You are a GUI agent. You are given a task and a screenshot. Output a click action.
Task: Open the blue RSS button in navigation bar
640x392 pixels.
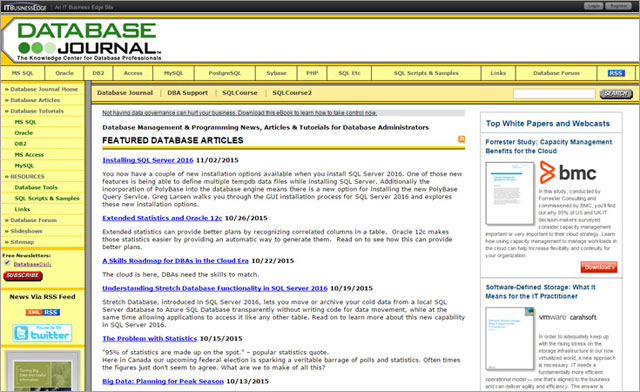pyautogui.click(x=616, y=73)
